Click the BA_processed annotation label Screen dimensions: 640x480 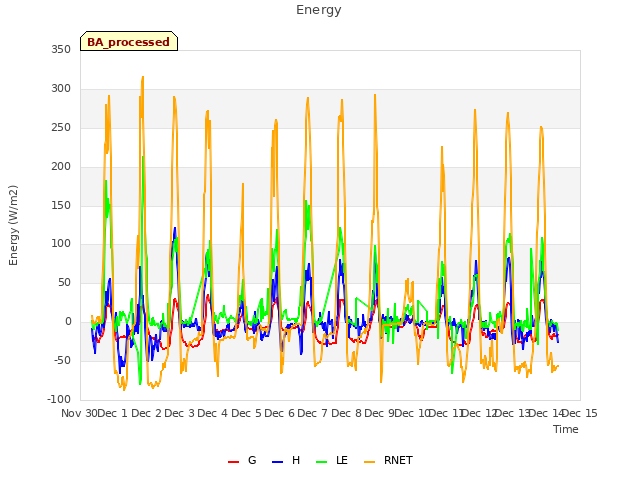(129, 42)
